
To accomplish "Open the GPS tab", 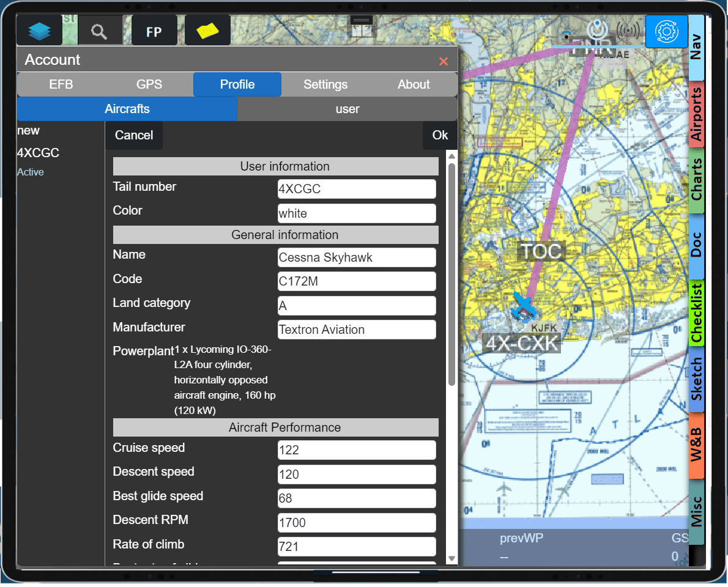I will tap(149, 84).
